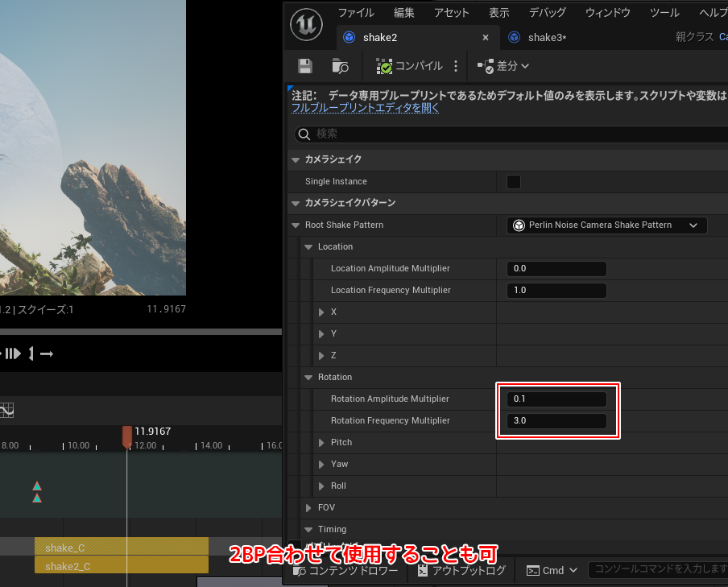Expand the FOV section

pyautogui.click(x=308, y=508)
